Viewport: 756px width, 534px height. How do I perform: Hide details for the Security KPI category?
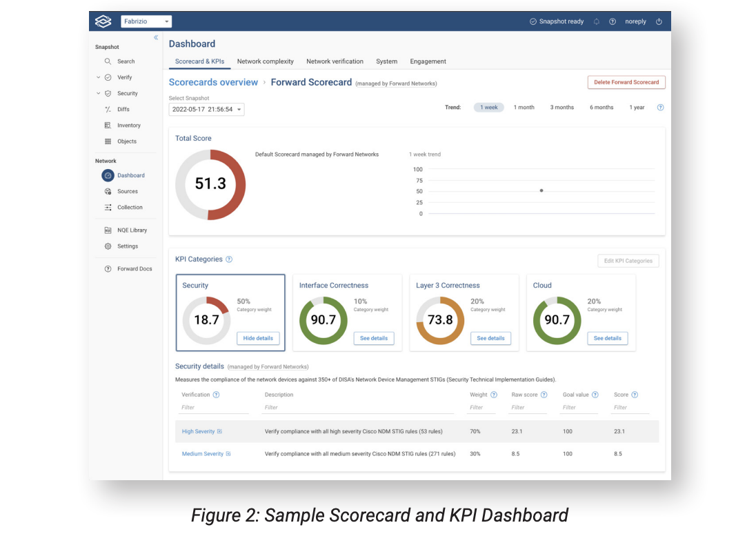pos(258,338)
